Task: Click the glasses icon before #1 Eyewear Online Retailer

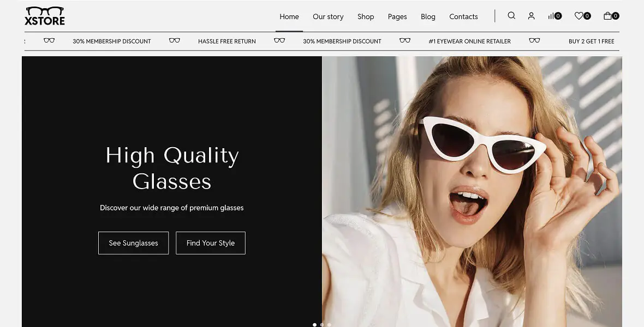Action: coord(405,40)
